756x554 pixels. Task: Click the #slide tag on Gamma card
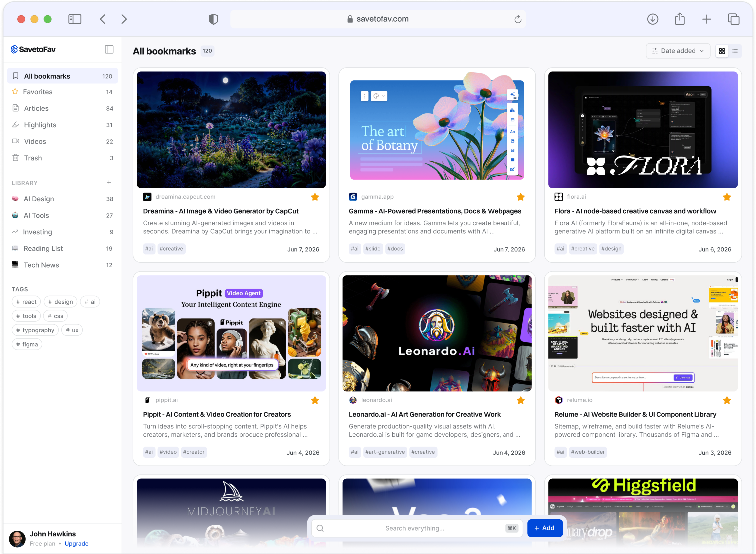pos(373,249)
